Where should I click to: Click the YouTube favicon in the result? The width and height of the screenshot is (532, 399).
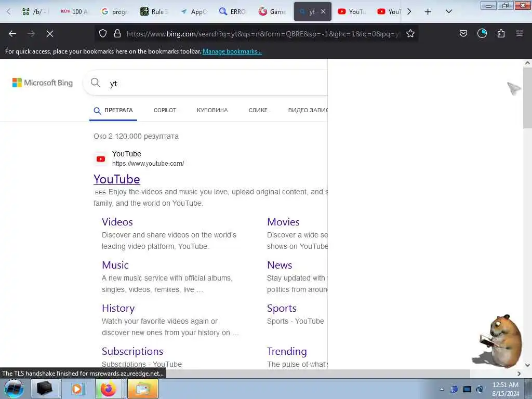[101, 159]
